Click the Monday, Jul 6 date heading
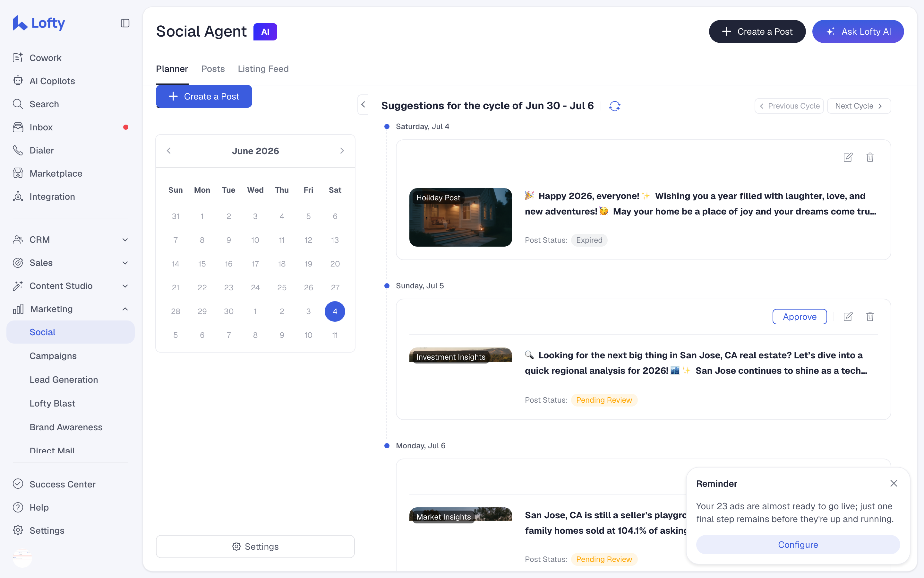Screen dimensions: 924x578 (420, 445)
